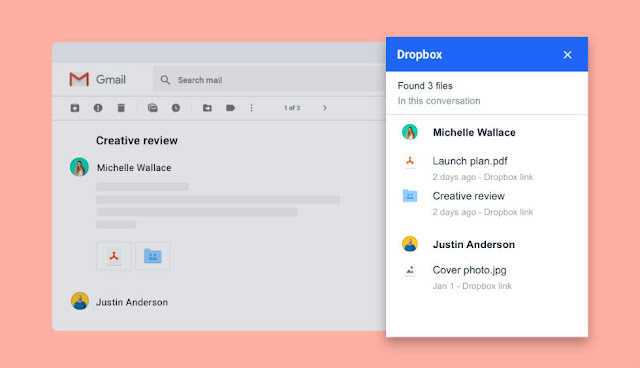Click Michelle Wallace's avatar in Gmail
640x368 pixels.
pyautogui.click(x=79, y=167)
